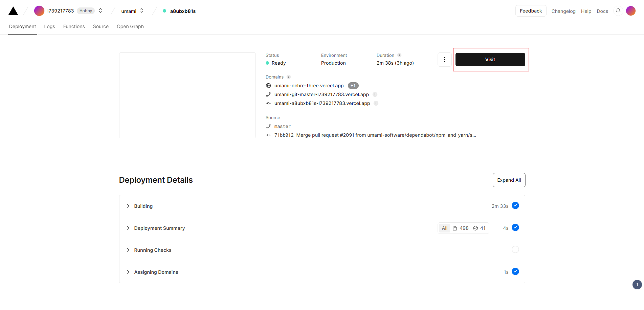Click the Domains info icon
This screenshot has height=310, width=644.
tap(289, 77)
